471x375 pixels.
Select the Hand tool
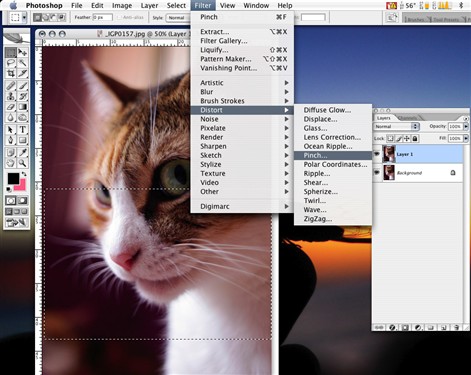pos(11,163)
